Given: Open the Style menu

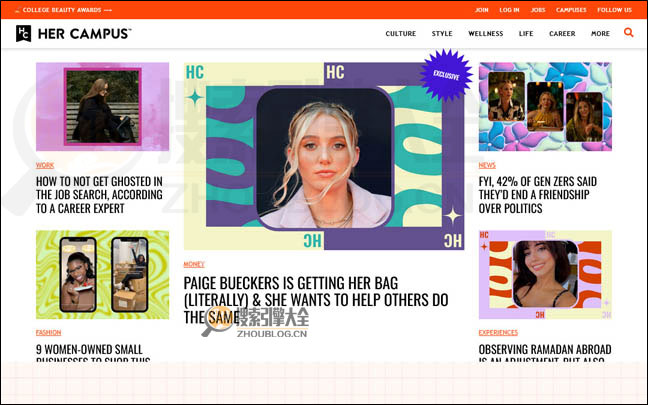Looking at the screenshot, I should 442,33.
